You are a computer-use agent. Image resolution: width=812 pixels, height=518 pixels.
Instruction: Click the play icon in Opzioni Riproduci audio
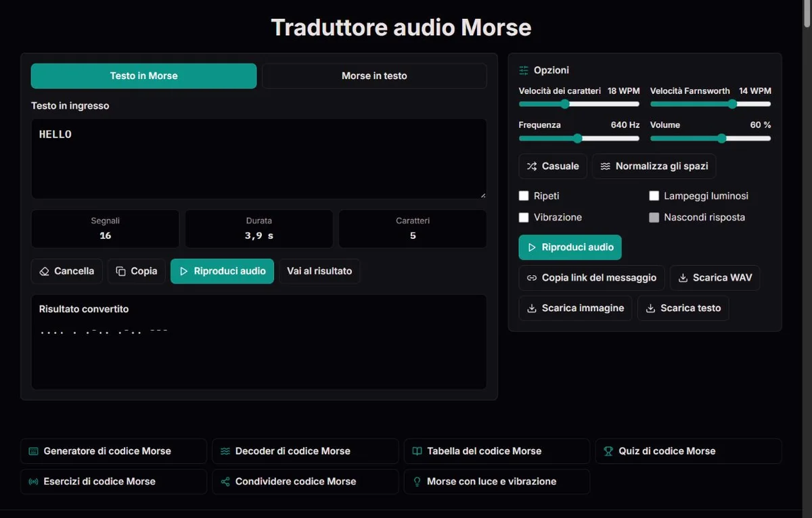[532, 248]
